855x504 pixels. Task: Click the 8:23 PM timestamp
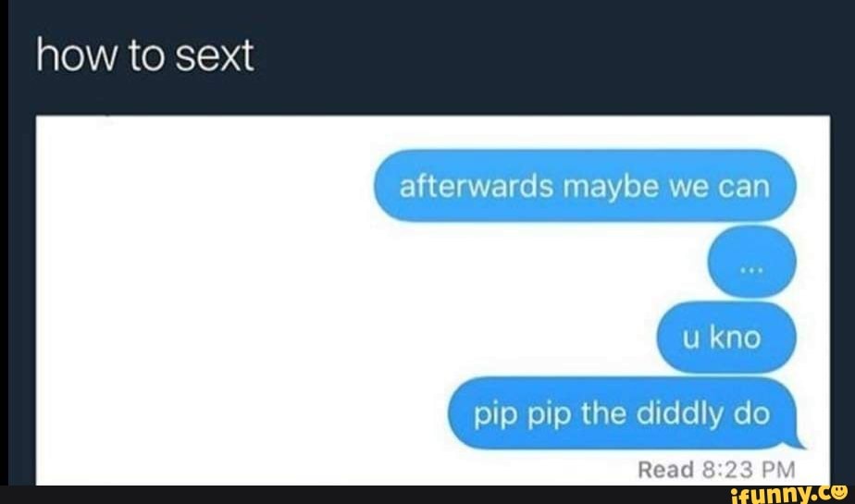click(748, 469)
